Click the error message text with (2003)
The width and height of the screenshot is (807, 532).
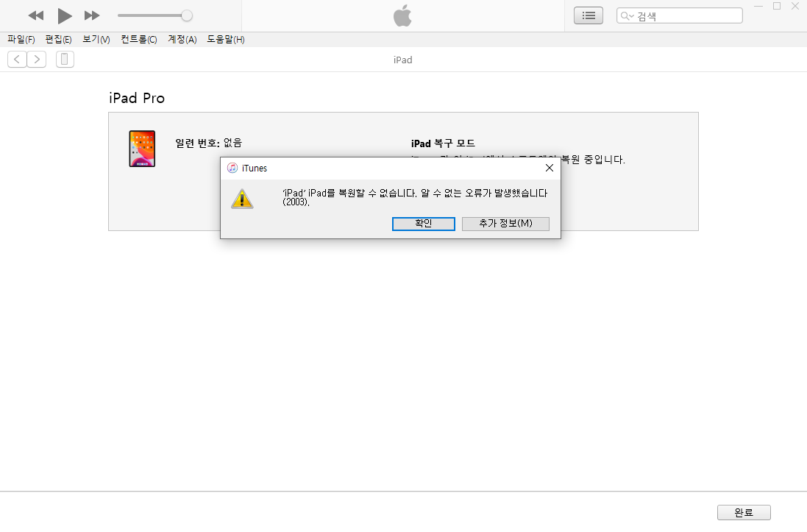tap(415, 197)
